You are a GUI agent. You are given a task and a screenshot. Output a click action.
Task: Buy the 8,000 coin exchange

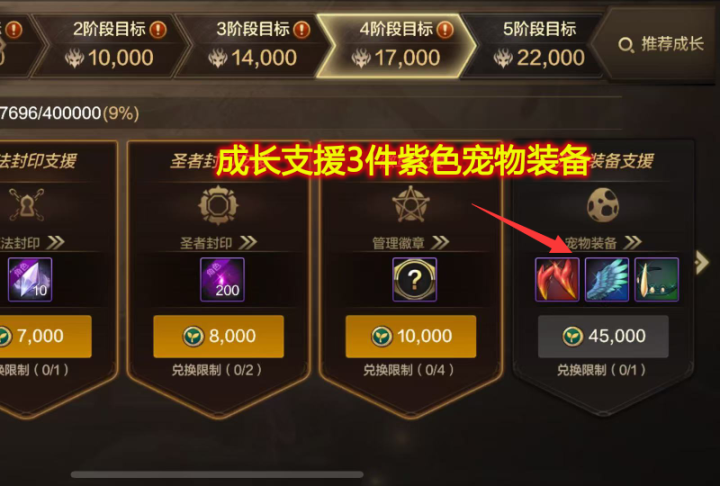[x=219, y=336]
